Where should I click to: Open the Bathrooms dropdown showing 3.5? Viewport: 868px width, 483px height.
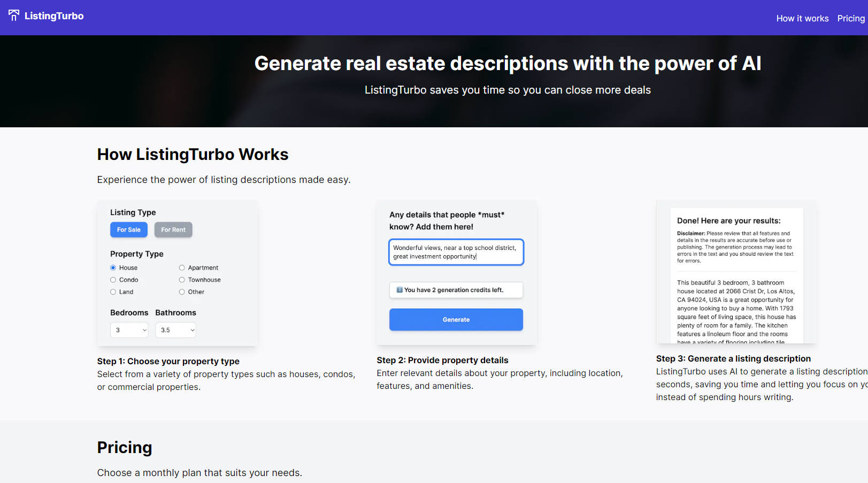pos(176,330)
